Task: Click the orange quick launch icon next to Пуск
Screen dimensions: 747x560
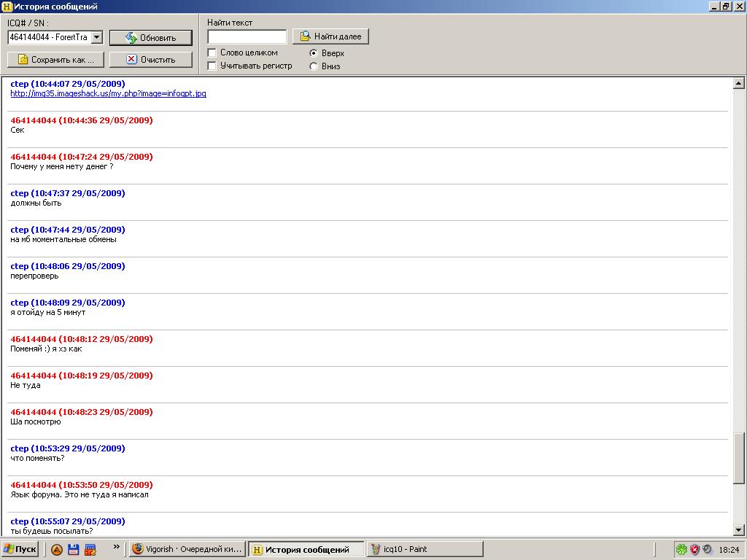Action: [56, 550]
